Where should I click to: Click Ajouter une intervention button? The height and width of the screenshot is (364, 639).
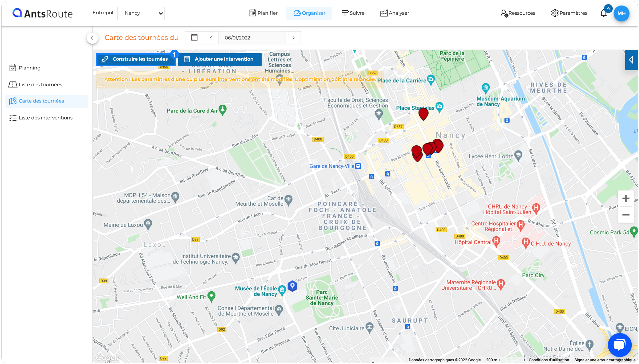tap(220, 59)
